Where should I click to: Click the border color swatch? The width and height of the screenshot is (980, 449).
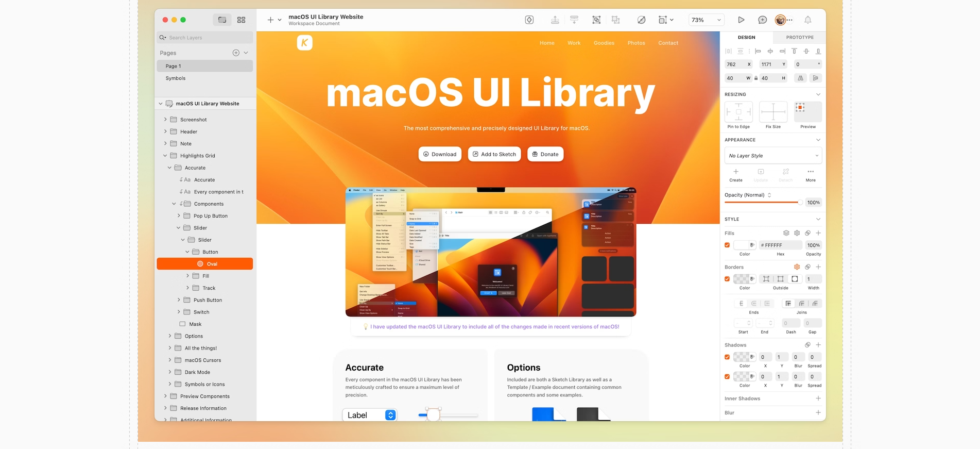pyautogui.click(x=741, y=279)
